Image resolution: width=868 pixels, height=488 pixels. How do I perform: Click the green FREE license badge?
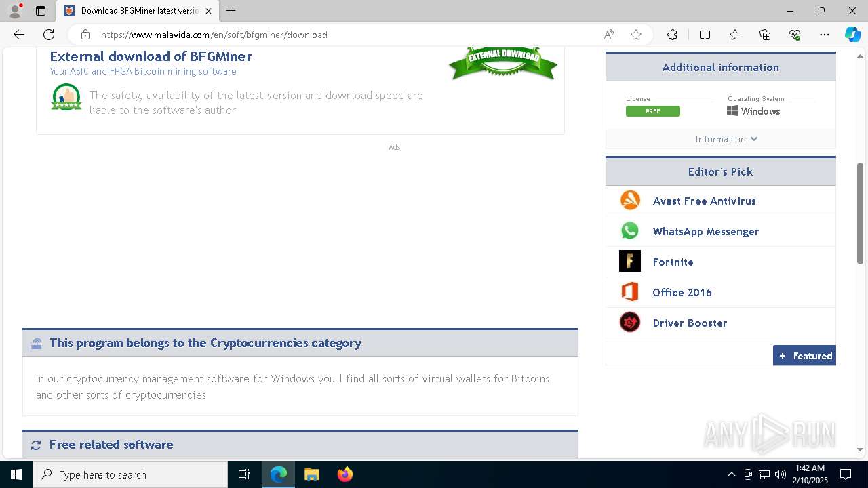[652, 111]
